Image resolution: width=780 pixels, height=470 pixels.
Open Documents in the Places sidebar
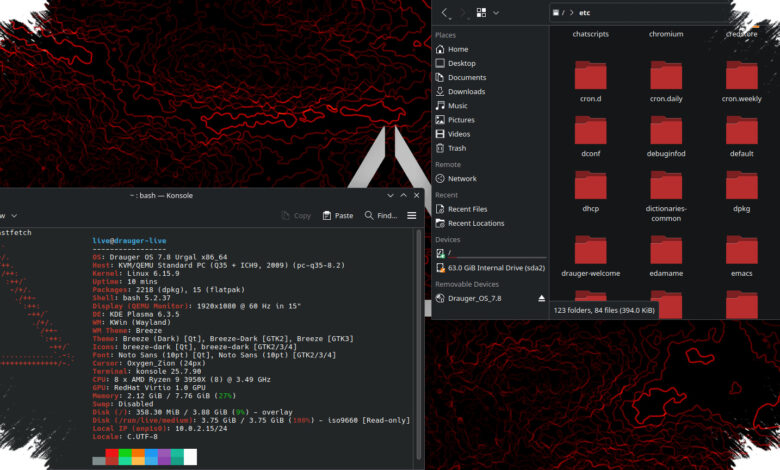pyautogui.click(x=490, y=78)
